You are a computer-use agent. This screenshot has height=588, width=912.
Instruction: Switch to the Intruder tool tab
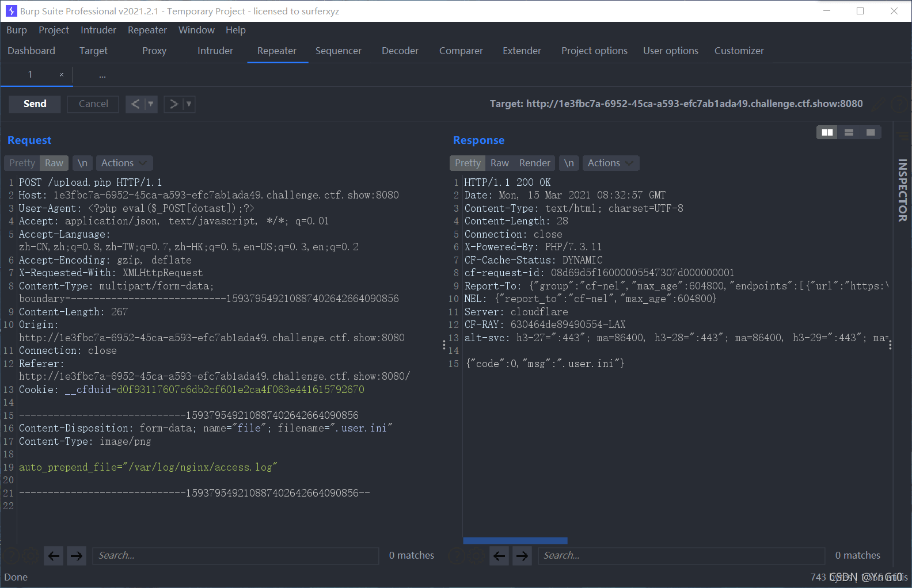pyautogui.click(x=215, y=51)
